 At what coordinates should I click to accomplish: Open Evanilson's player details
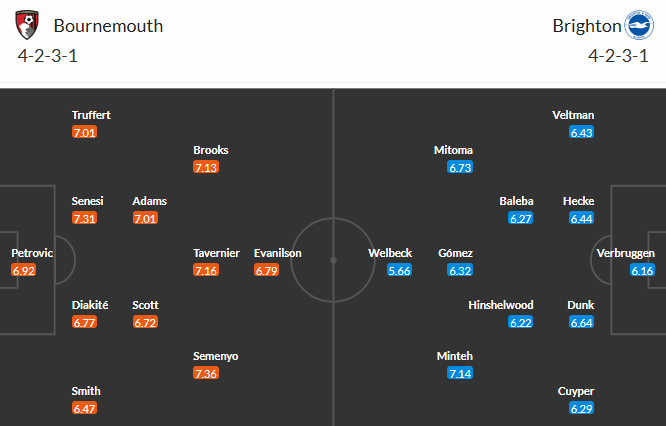click(277, 253)
